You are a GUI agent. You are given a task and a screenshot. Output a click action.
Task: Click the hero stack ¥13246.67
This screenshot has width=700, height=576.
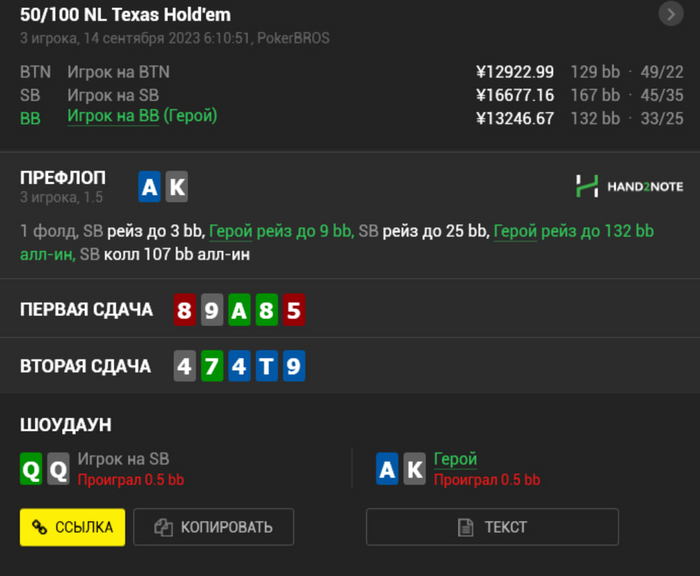(x=515, y=118)
